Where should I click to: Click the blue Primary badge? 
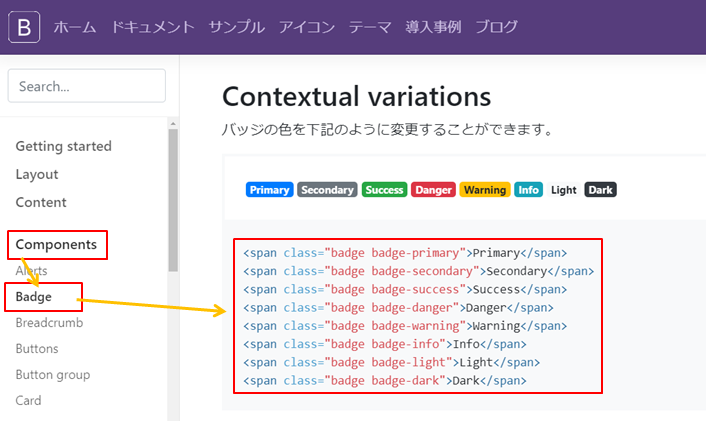click(269, 190)
